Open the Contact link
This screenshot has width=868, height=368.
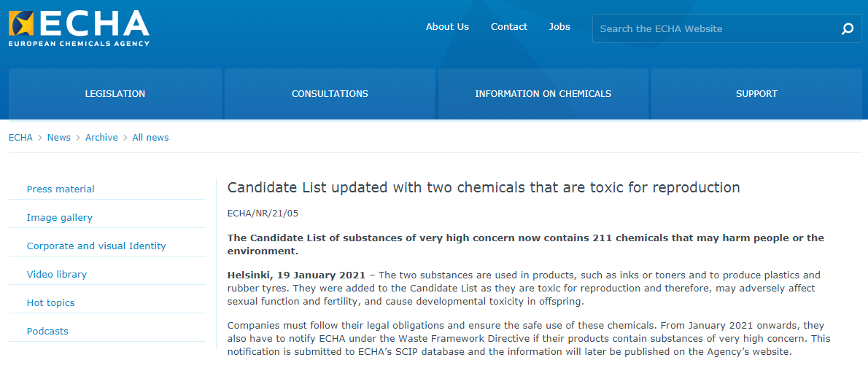pyautogui.click(x=508, y=27)
